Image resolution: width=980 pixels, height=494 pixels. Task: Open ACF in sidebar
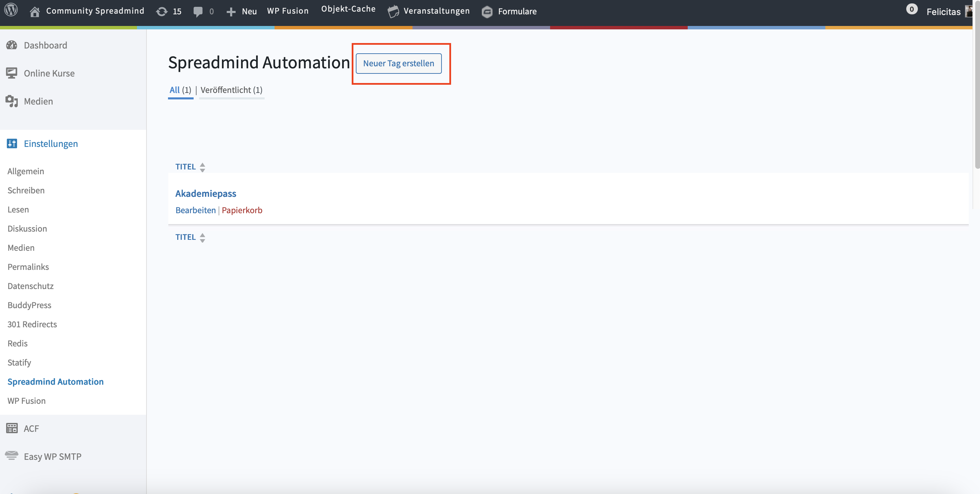pyautogui.click(x=31, y=428)
